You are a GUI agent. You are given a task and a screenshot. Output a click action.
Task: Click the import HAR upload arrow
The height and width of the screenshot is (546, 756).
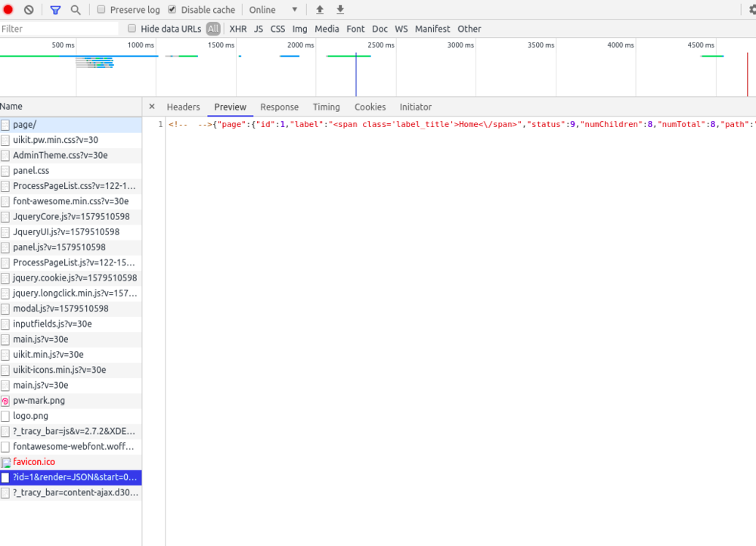[320, 10]
